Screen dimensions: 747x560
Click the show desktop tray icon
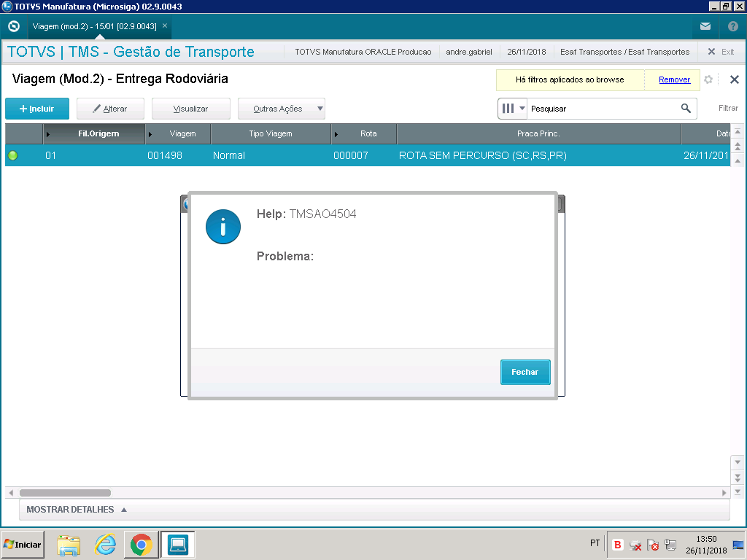click(x=738, y=545)
